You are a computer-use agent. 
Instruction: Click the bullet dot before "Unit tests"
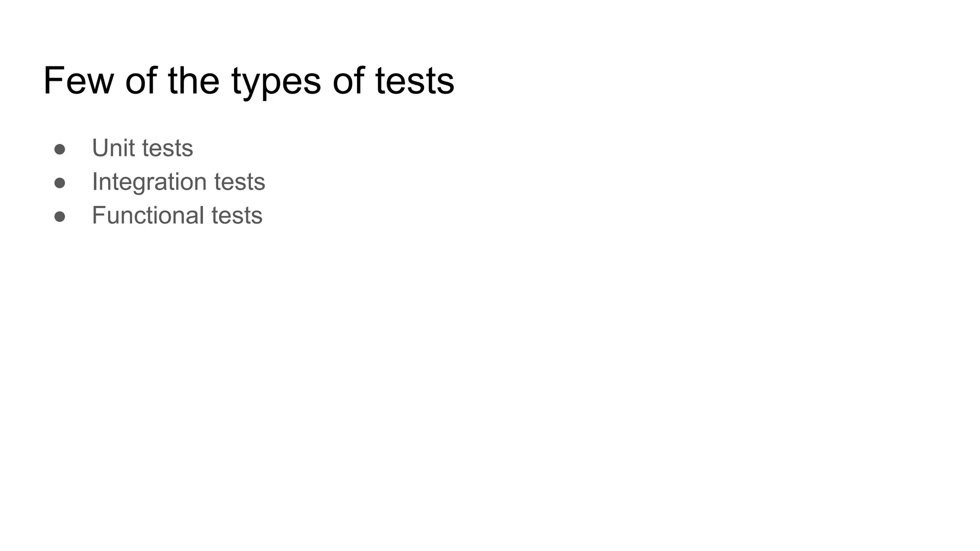[x=60, y=149]
